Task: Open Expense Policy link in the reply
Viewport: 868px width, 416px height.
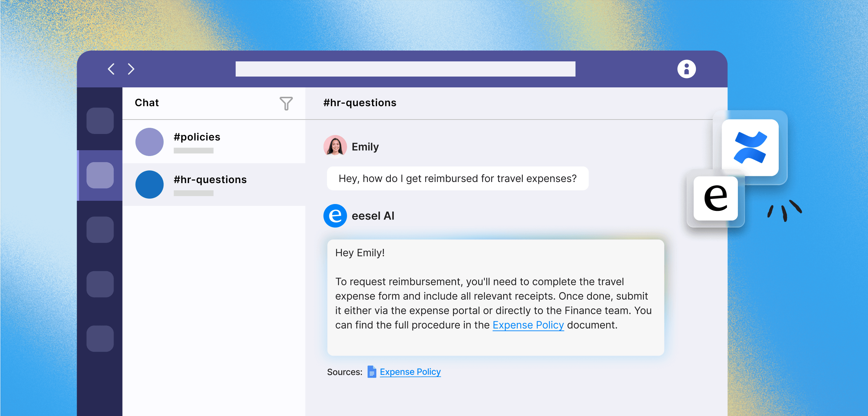Action: coord(528,325)
